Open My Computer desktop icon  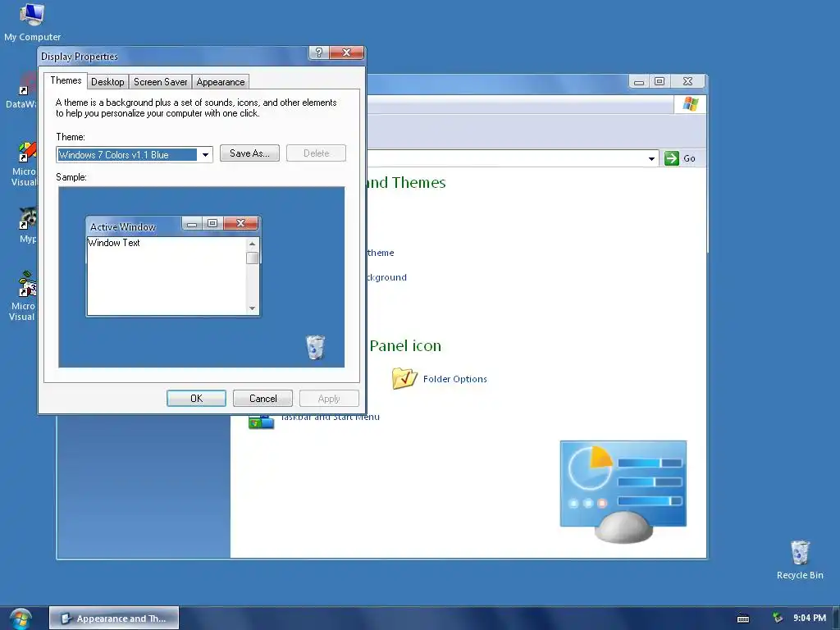[32, 21]
